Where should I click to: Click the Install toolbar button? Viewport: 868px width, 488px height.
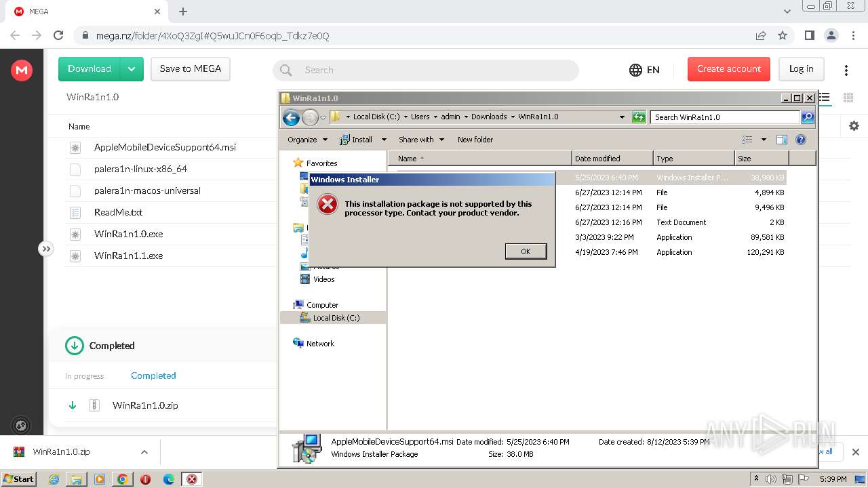[357, 140]
